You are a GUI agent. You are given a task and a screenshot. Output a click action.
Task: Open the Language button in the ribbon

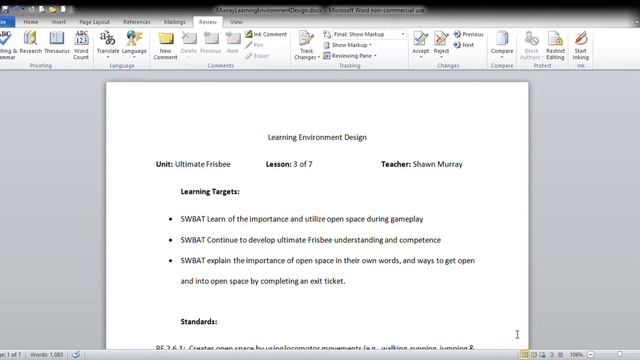[x=134, y=42]
